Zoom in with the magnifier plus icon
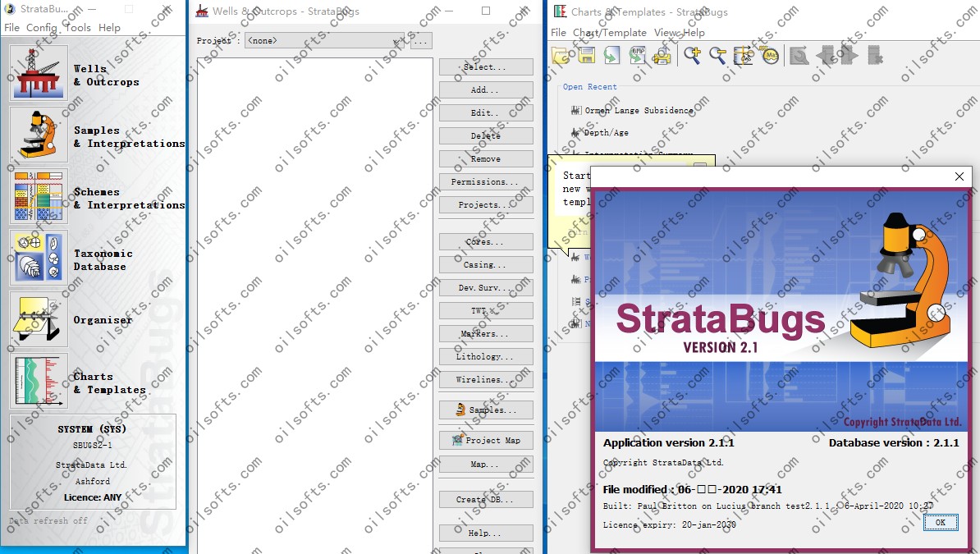The image size is (980, 554). pos(692,56)
